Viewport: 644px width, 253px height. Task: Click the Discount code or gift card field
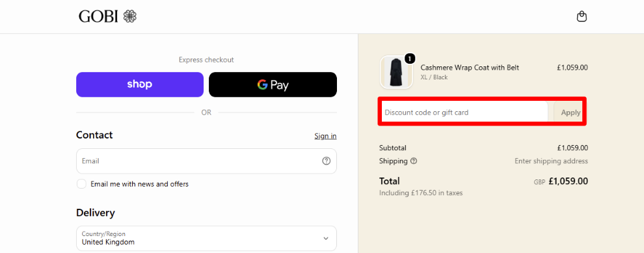[x=464, y=112]
